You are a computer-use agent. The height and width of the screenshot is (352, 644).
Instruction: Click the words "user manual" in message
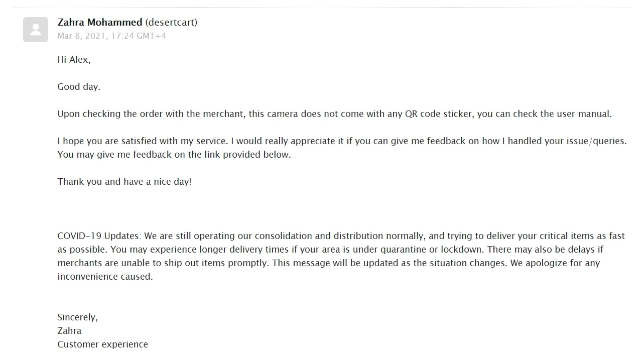click(x=583, y=114)
